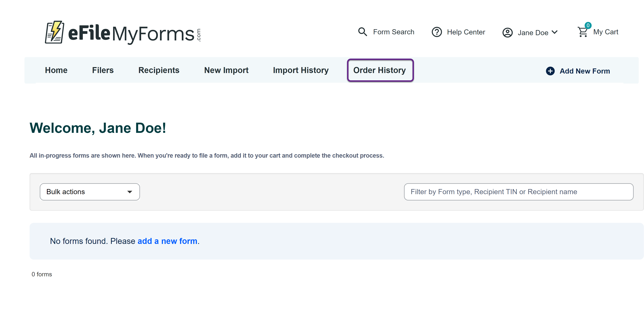The image size is (644, 310).
Task: Click the magnifying glass search icon
Action: point(363,32)
